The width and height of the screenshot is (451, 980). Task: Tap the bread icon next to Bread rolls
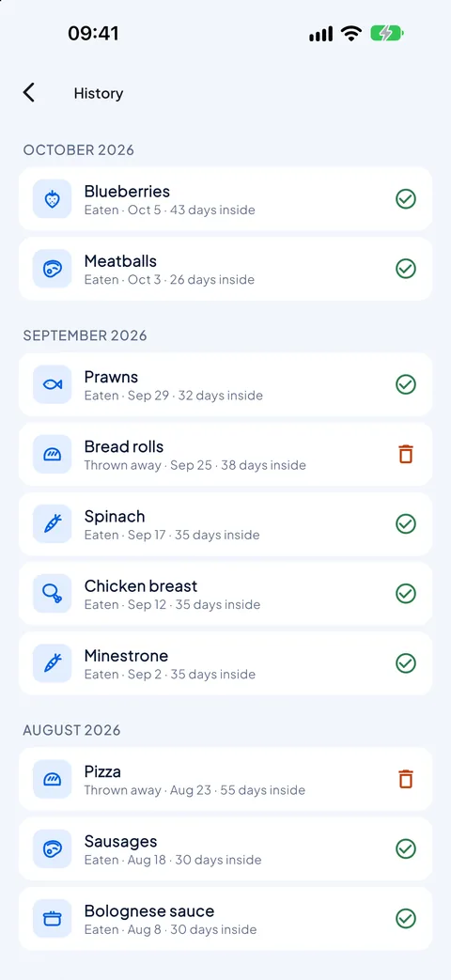pyautogui.click(x=53, y=455)
